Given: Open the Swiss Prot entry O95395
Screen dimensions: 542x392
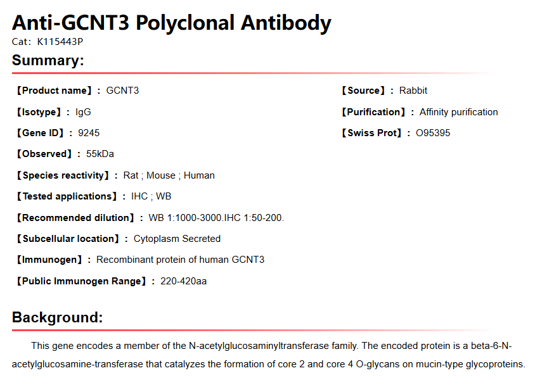Looking at the screenshot, I should pos(433,133).
